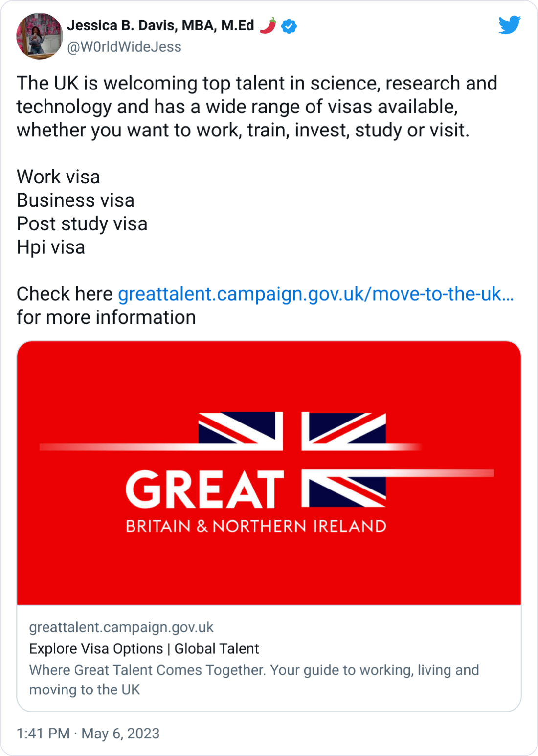Click the 'Explore Visa Options | Global Talent' card title
This screenshot has width=538, height=756.
click(144, 649)
